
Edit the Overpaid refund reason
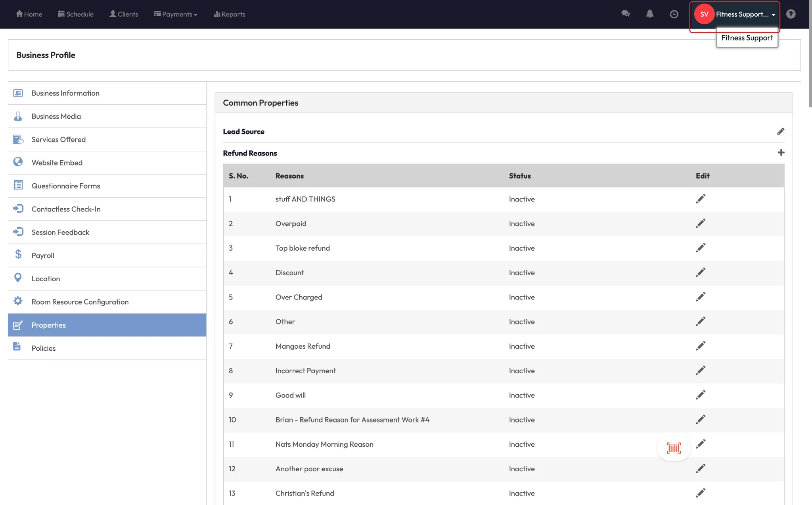pyautogui.click(x=701, y=223)
